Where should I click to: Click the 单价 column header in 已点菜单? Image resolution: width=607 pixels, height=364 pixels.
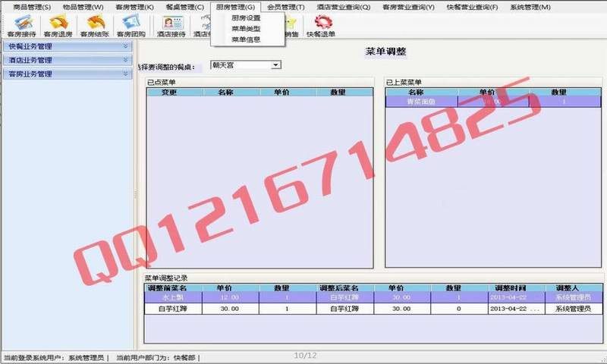pyautogui.click(x=288, y=92)
